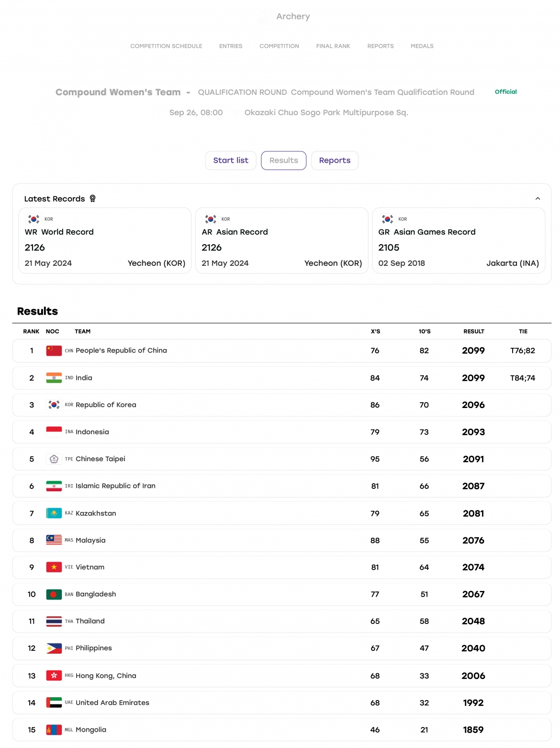
Task: Click the Bangladesh flag icon
Action: pyautogui.click(x=54, y=594)
